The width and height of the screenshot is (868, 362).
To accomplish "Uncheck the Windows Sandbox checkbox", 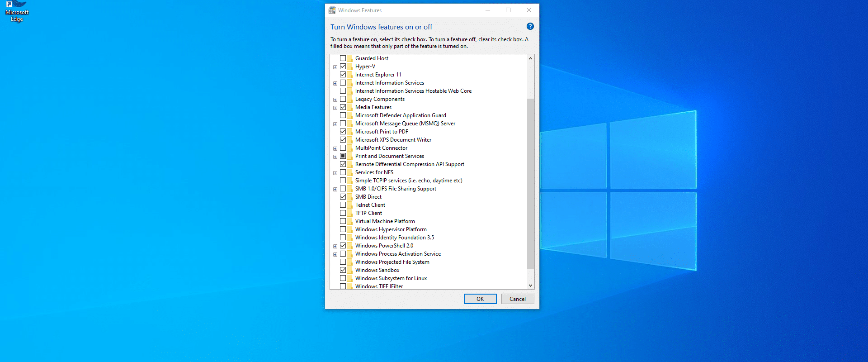I will (x=343, y=270).
